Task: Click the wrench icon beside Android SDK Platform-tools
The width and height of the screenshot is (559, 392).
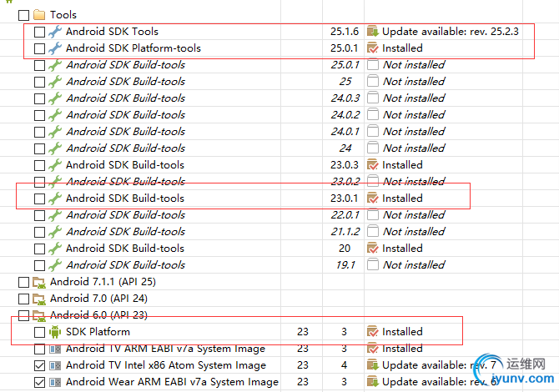Action: coord(55,48)
